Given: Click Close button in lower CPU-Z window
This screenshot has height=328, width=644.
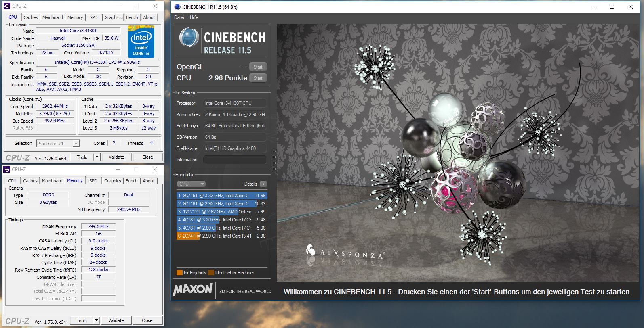Looking at the screenshot, I should pyautogui.click(x=147, y=320).
